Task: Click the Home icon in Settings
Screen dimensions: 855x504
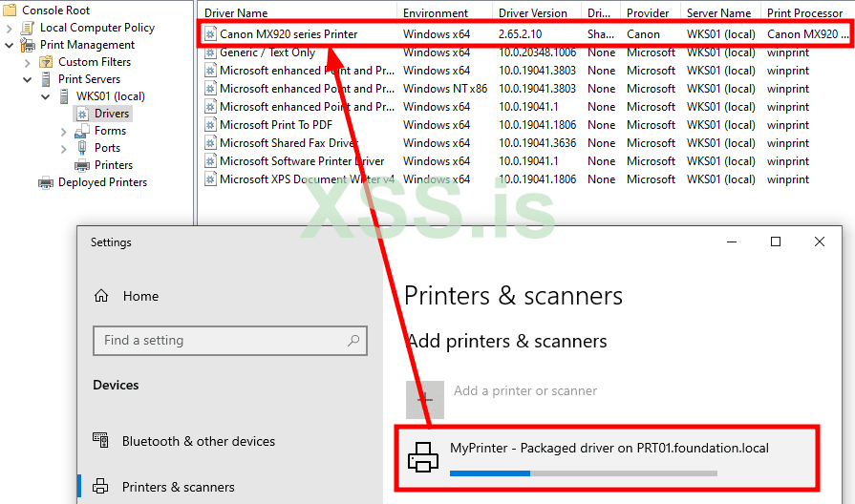Action: pyautogui.click(x=101, y=296)
